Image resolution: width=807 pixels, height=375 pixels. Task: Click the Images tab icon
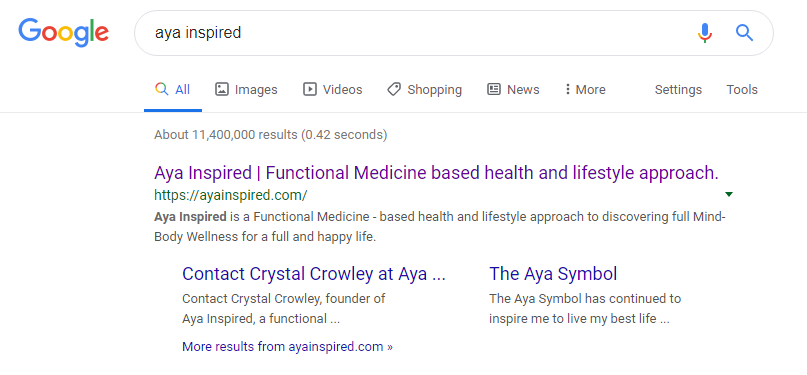[x=221, y=90]
